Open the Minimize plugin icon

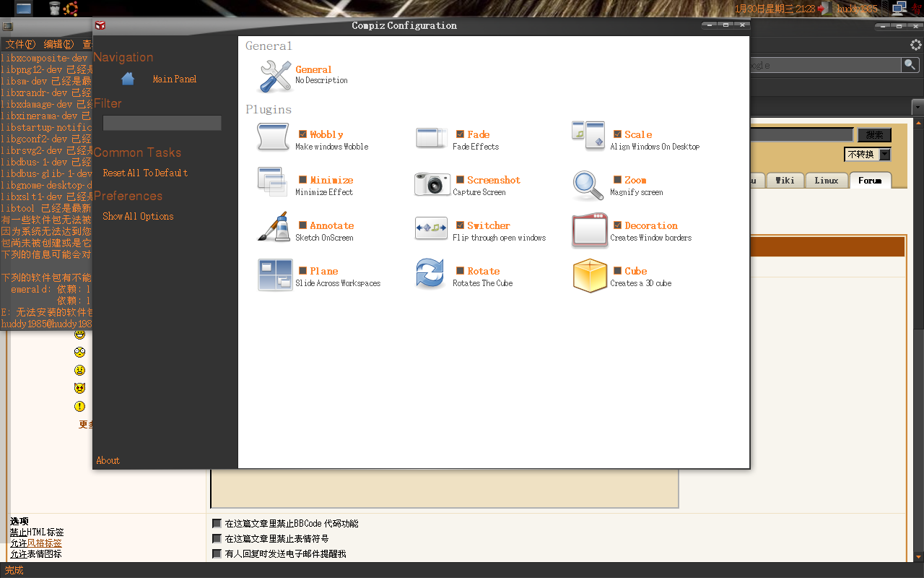click(x=272, y=182)
